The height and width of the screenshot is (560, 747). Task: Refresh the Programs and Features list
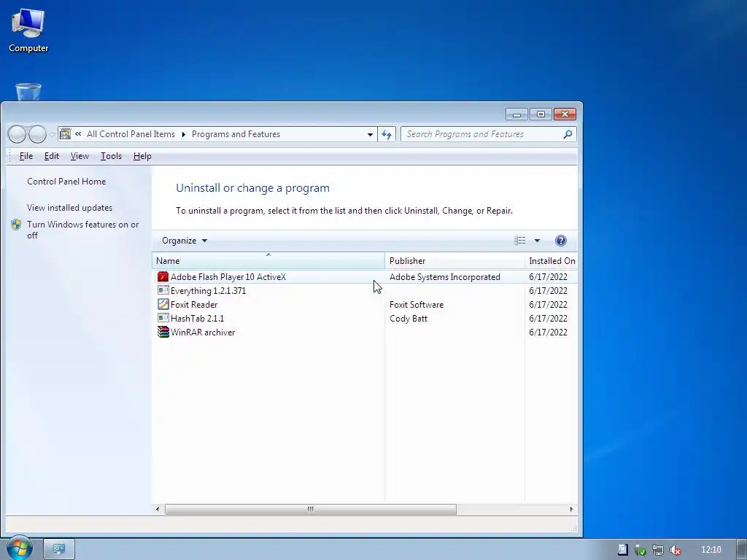point(387,134)
